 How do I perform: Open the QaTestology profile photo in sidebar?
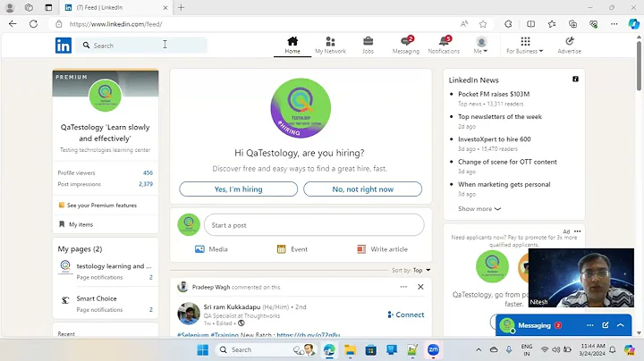pos(106,96)
